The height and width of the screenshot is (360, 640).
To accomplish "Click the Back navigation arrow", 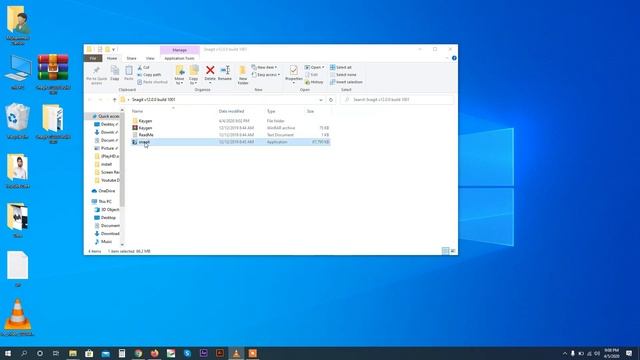I will [x=90, y=100].
